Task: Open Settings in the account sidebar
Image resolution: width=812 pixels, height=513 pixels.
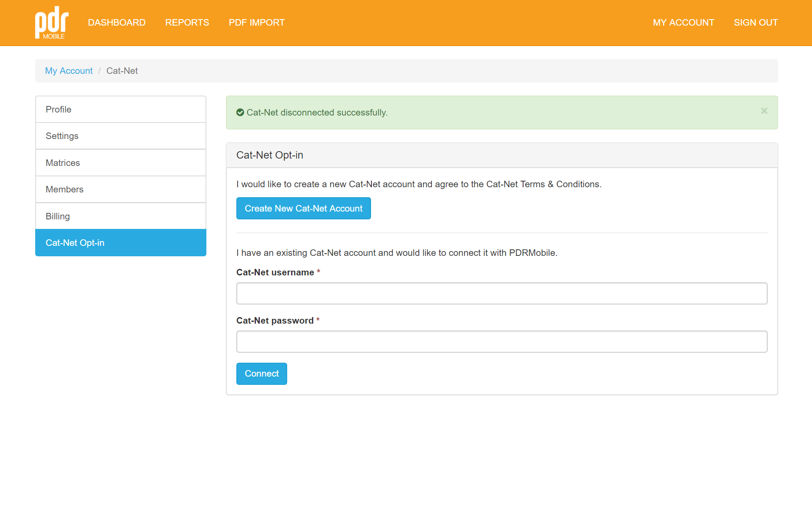Action: pyautogui.click(x=121, y=136)
